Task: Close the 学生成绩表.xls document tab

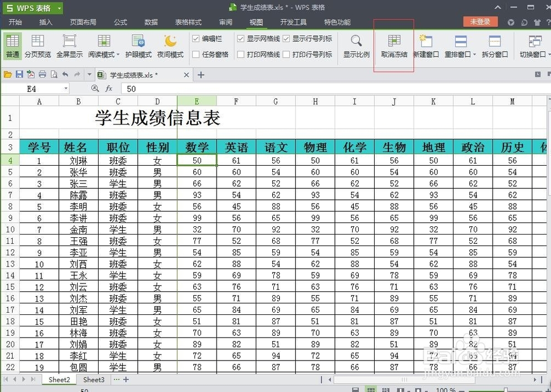Action: point(187,75)
